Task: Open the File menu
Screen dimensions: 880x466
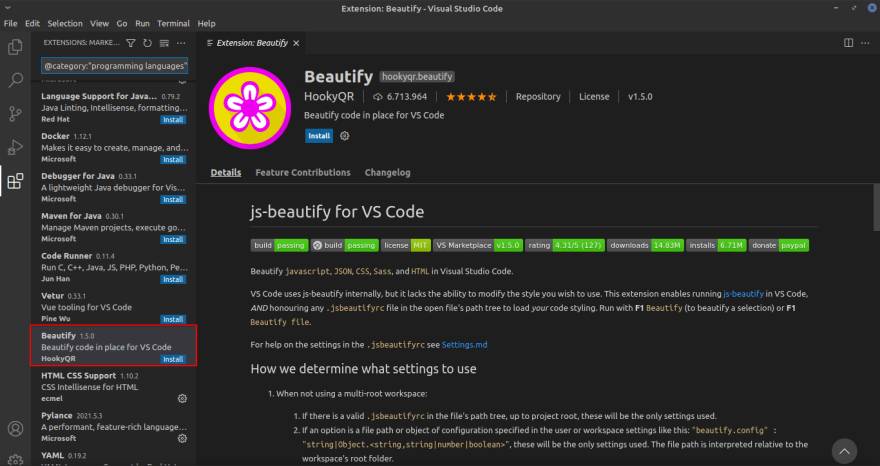Action: [x=10, y=24]
